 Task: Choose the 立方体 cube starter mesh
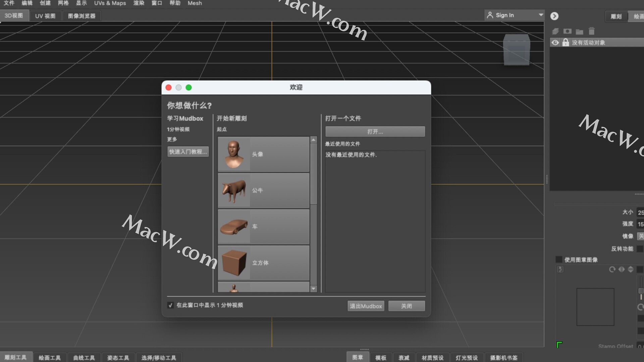tap(264, 263)
